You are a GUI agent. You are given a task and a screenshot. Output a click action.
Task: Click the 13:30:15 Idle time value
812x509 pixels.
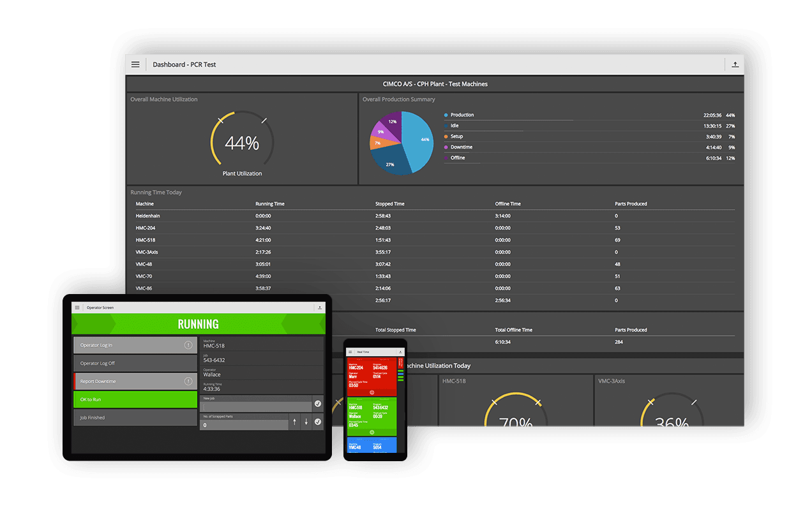(712, 126)
